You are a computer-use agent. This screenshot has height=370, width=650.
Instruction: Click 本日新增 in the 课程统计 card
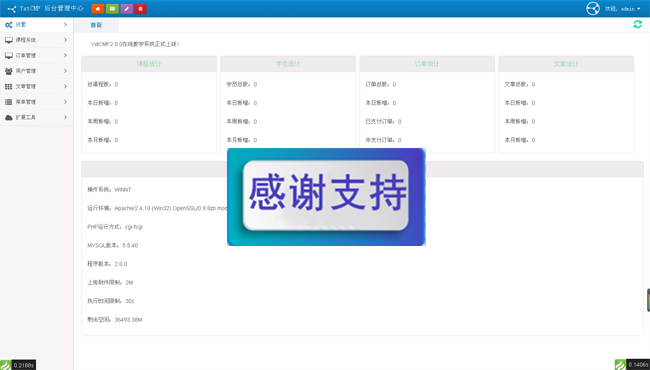click(102, 103)
